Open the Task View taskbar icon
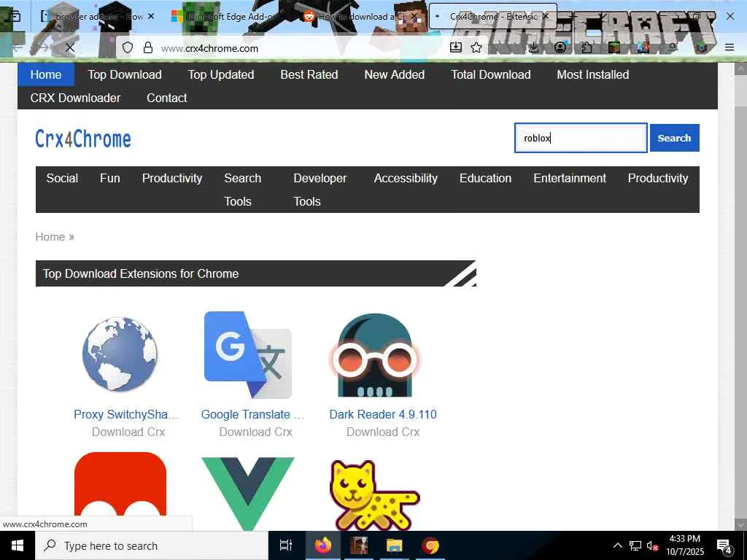Screen dimensions: 747x560 [x=286, y=545]
